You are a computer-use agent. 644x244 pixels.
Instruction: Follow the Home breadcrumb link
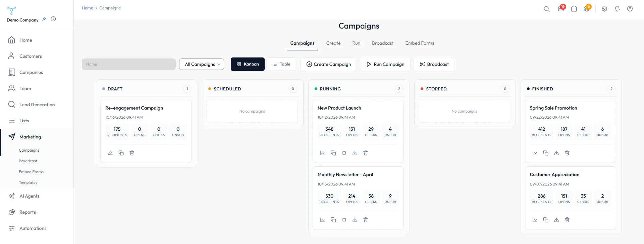click(88, 8)
